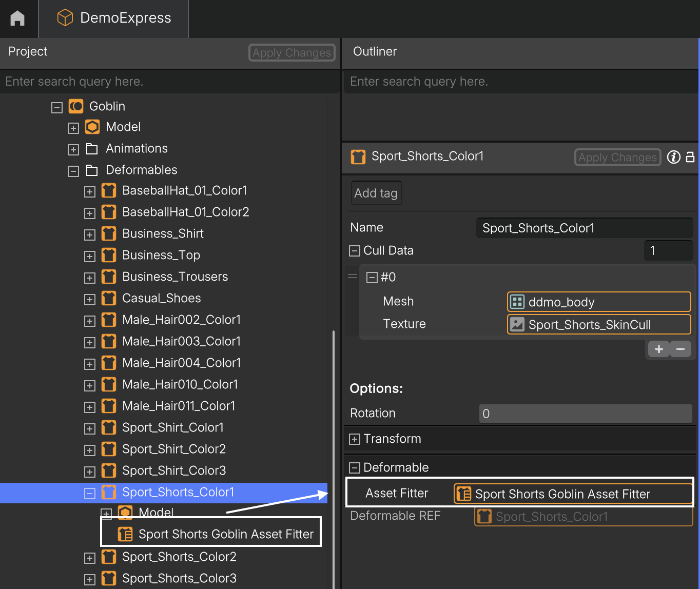Viewport: 700px width, 589px height.
Task: Click Apply Changes in Project panel
Action: (292, 53)
